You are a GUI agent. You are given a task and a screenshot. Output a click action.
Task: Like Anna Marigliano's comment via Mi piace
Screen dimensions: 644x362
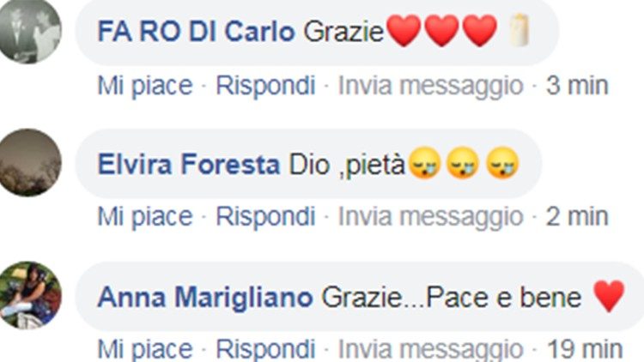click(145, 349)
